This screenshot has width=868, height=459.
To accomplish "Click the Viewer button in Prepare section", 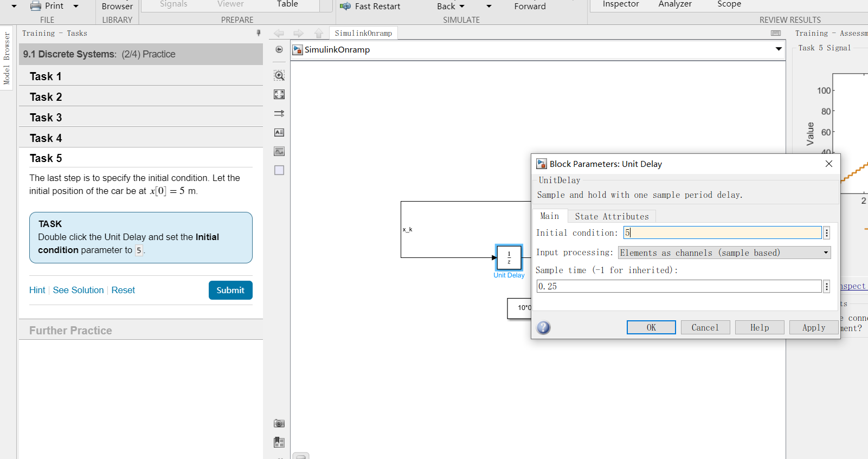I will 230,4.
